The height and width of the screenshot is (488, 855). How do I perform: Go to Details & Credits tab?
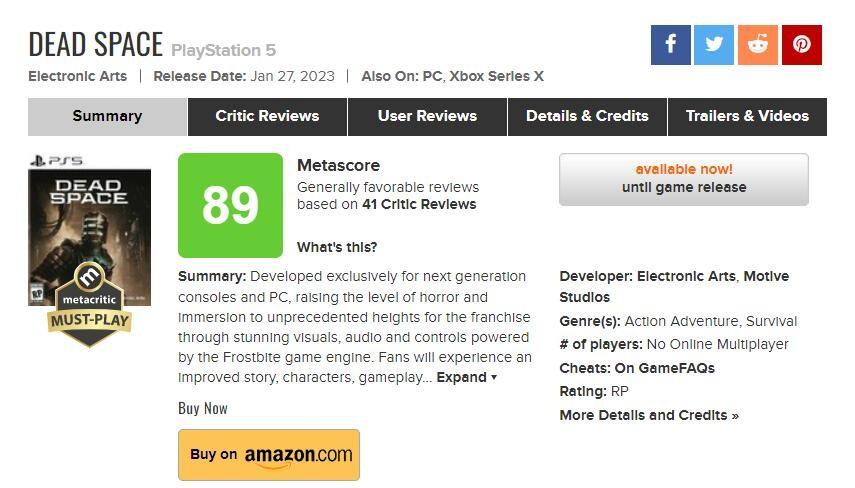click(587, 116)
